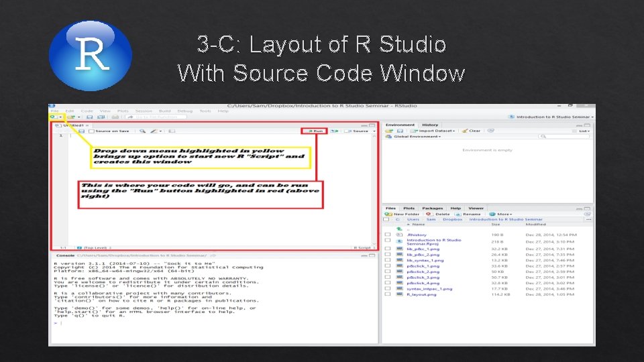Viewport: 644px width, 362px height.
Task: Click the New Folder button
Action: 402,214
